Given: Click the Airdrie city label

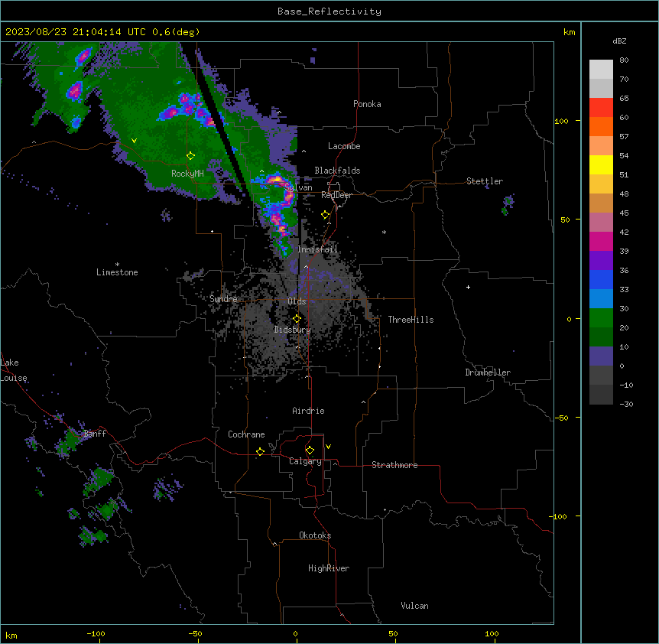Looking at the screenshot, I should (308, 411).
